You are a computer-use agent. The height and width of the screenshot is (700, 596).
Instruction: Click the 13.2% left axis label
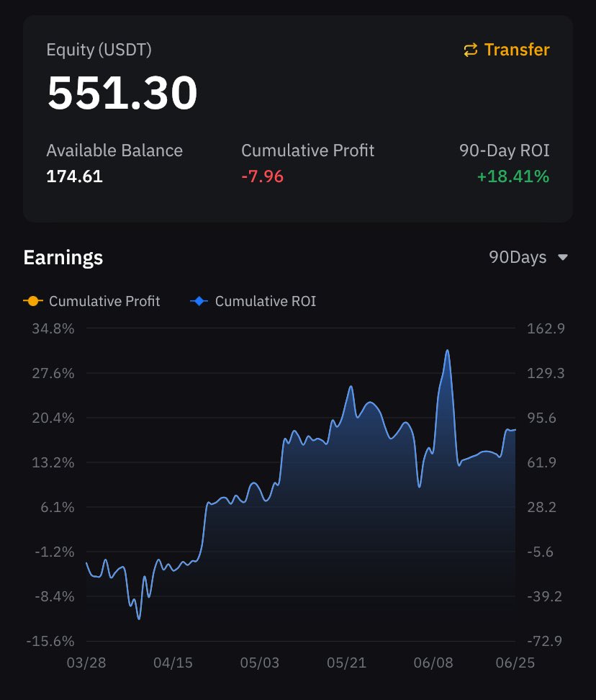tap(53, 462)
